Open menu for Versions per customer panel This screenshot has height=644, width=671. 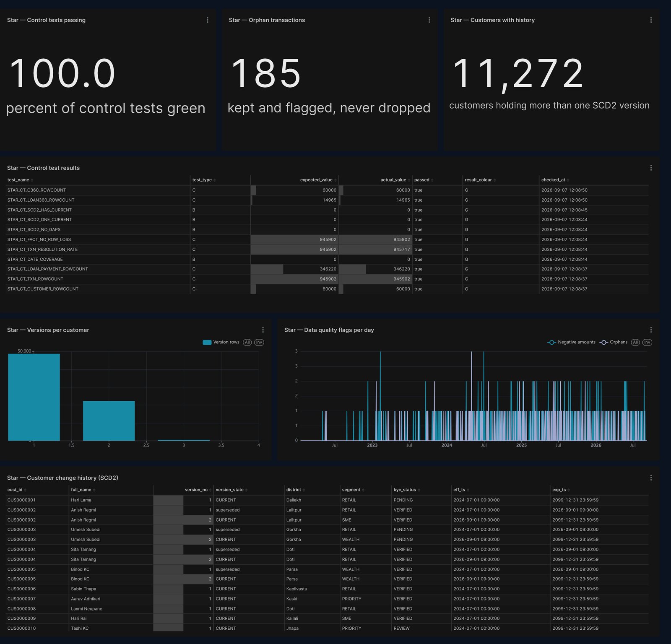pyautogui.click(x=263, y=330)
